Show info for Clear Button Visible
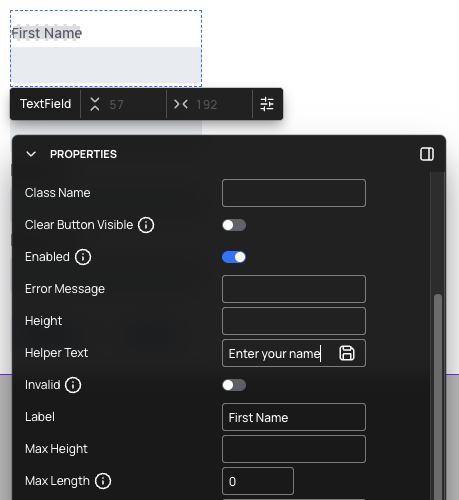The height and width of the screenshot is (500, 459). tap(146, 225)
